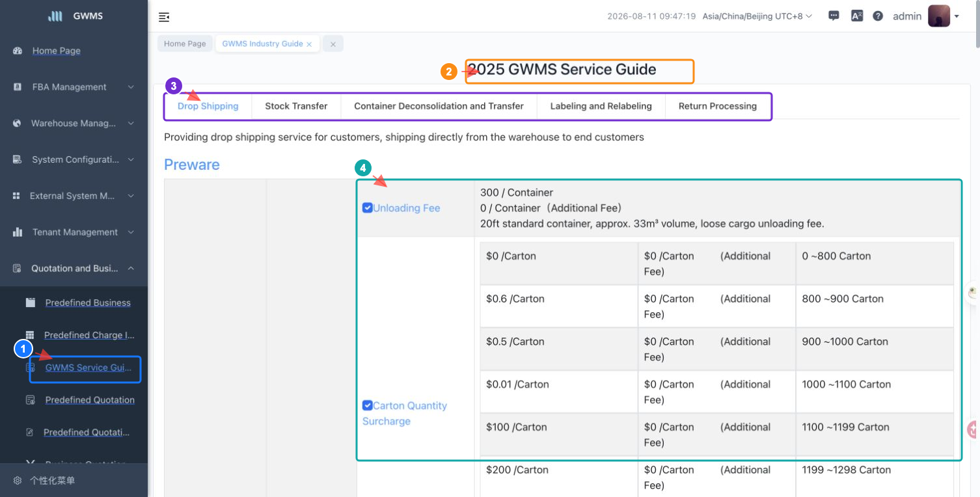This screenshot has width=980, height=497.
Task: Click the Home Page dashboard icon
Action: coord(18,51)
